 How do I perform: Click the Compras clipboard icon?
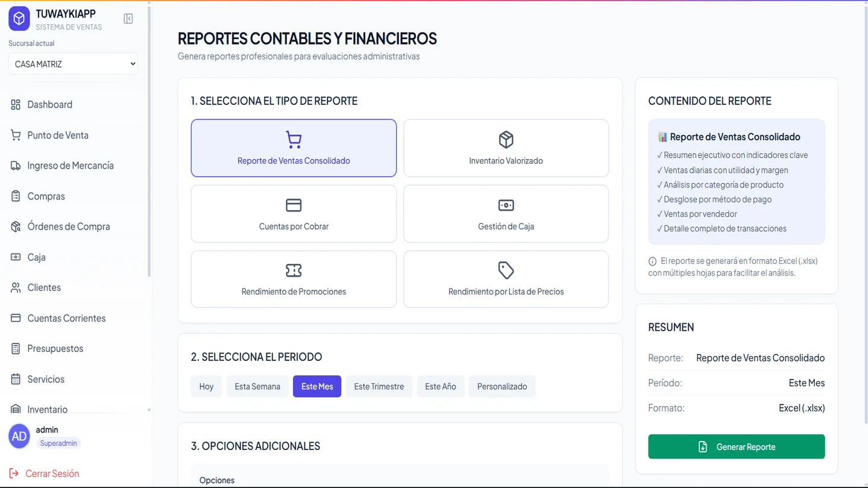[16, 196]
